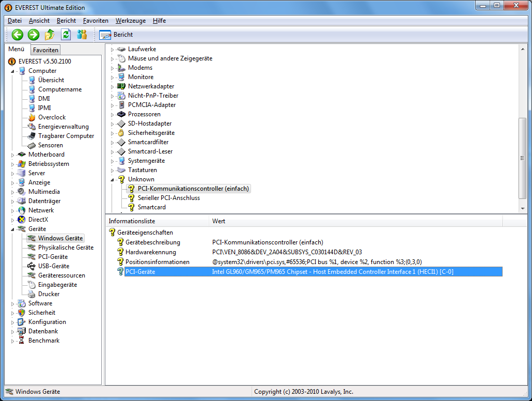The width and height of the screenshot is (532, 401).
Task: Open the Ansicht menu
Action: coord(39,21)
